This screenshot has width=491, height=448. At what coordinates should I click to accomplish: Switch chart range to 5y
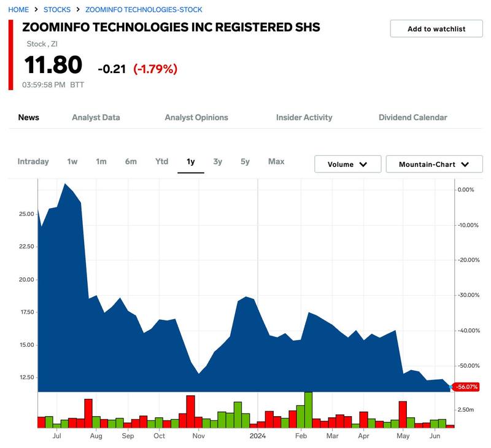[x=245, y=161]
